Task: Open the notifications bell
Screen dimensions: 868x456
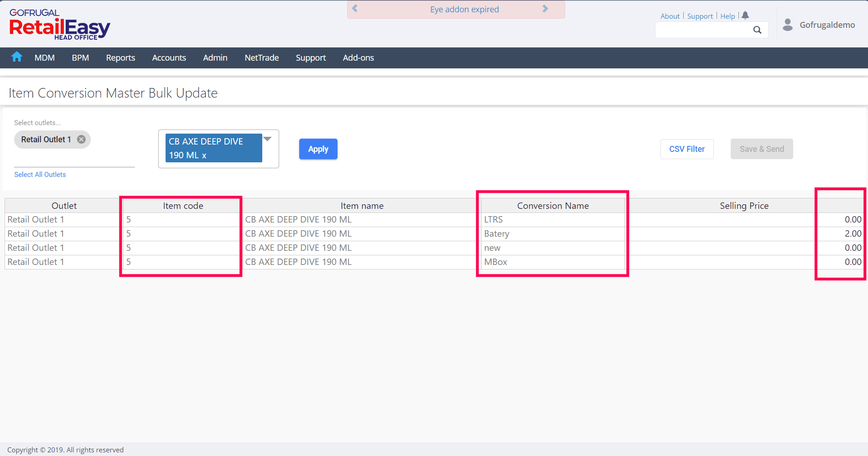Action: click(745, 16)
